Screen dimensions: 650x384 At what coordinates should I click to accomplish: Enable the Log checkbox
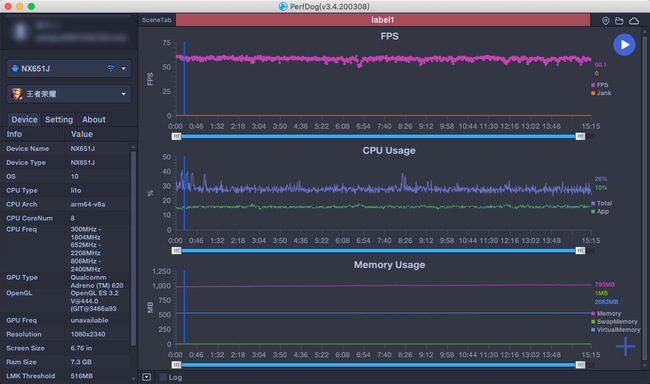[163, 377]
